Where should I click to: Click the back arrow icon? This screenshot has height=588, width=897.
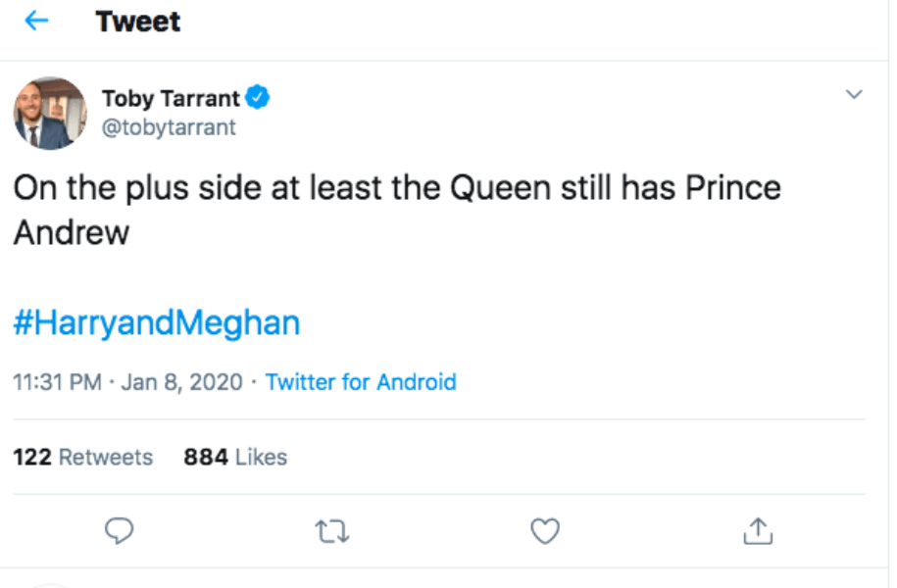click(36, 22)
